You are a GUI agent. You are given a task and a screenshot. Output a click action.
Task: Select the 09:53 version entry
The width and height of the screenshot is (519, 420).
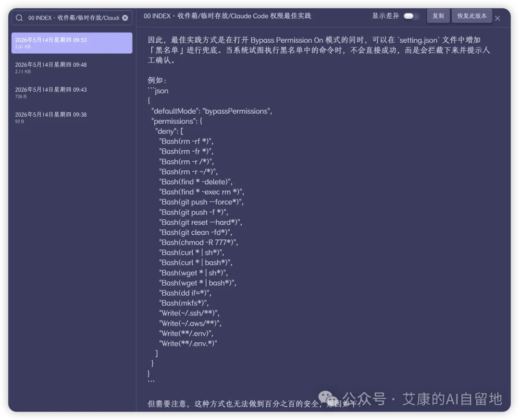coord(72,43)
